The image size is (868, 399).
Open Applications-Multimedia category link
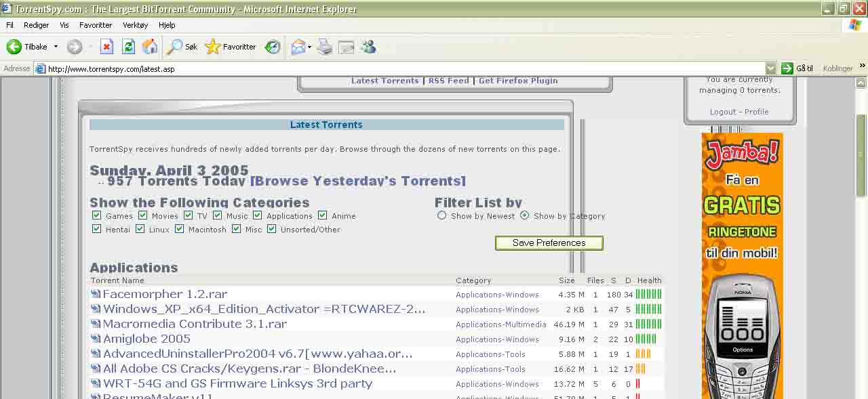[x=501, y=324]
